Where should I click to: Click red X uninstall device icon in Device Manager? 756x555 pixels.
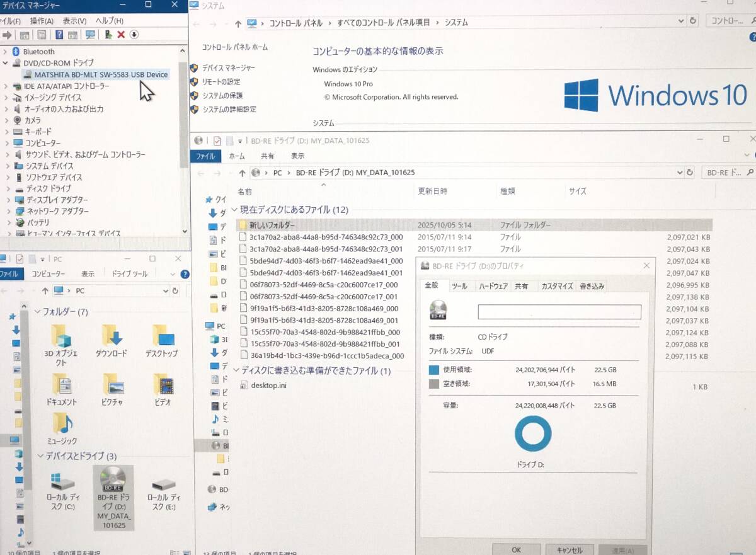coord(121,35)
